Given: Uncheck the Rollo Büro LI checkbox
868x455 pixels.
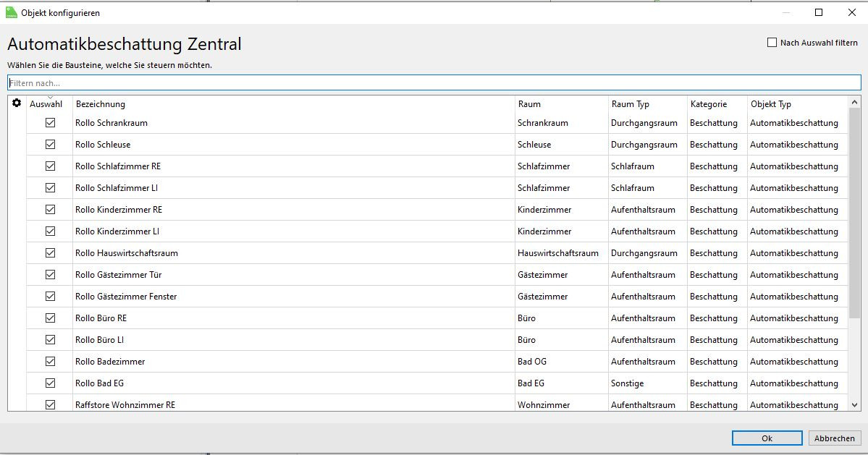Looking at the screenshot, I should 50,340.
